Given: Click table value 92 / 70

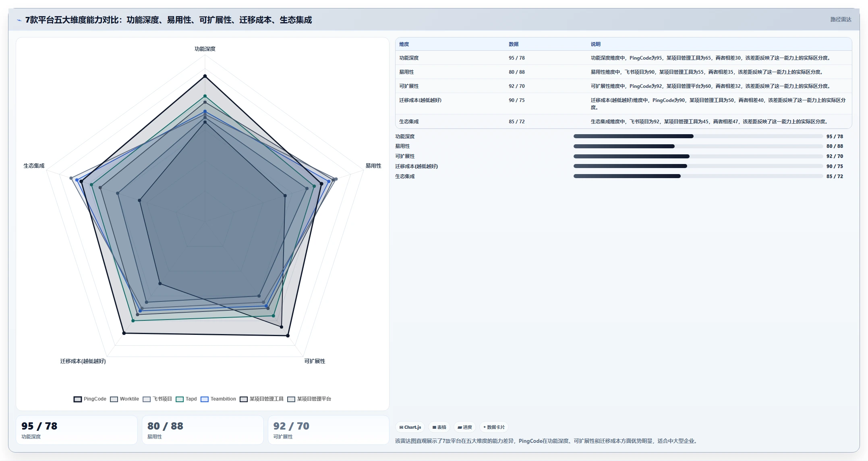Looking at the screenshot, I should [x=517, y=86].
